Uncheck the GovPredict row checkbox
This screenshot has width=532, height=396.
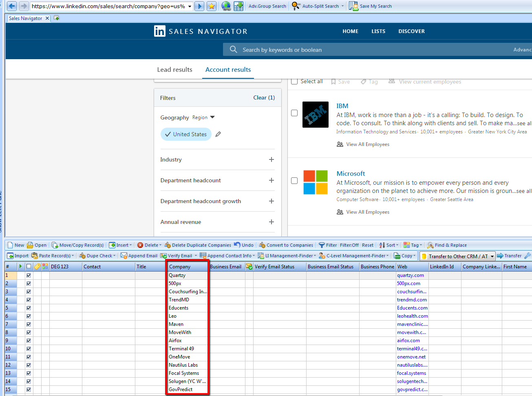point(29,389)
